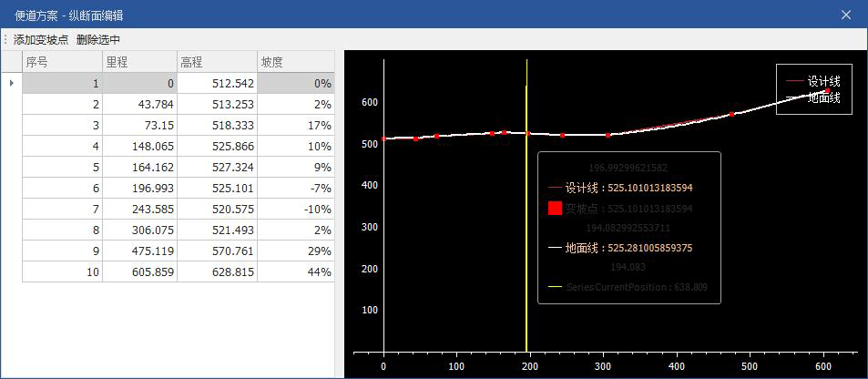Sort by 序号 column header
The image size is (868, 379).
[x=63, y=63]
